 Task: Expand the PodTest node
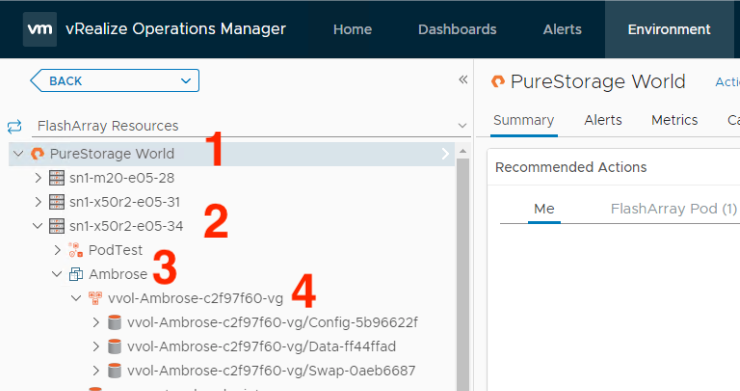(58, 250)
